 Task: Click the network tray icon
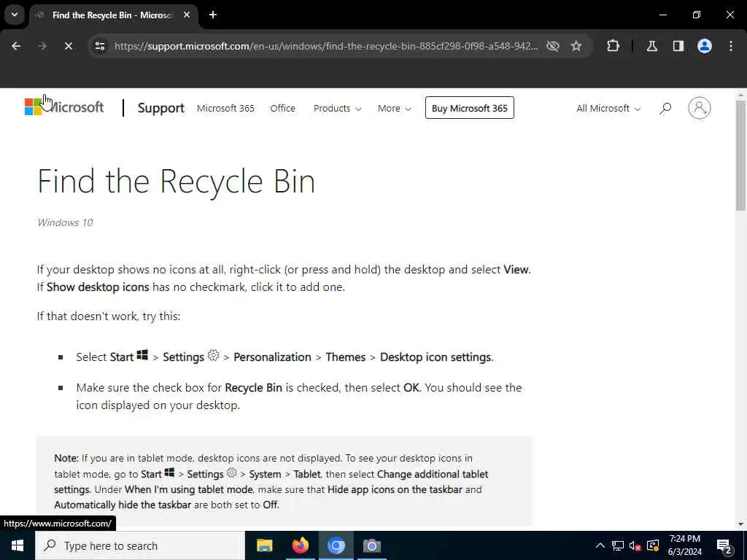(x=618, y=545)
